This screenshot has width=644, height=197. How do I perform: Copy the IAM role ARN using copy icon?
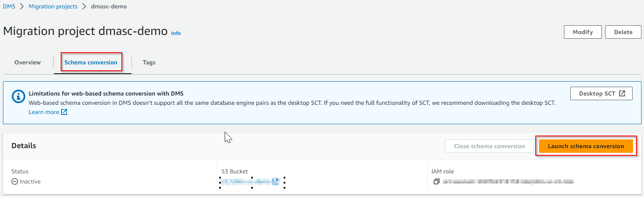[436, 181]
